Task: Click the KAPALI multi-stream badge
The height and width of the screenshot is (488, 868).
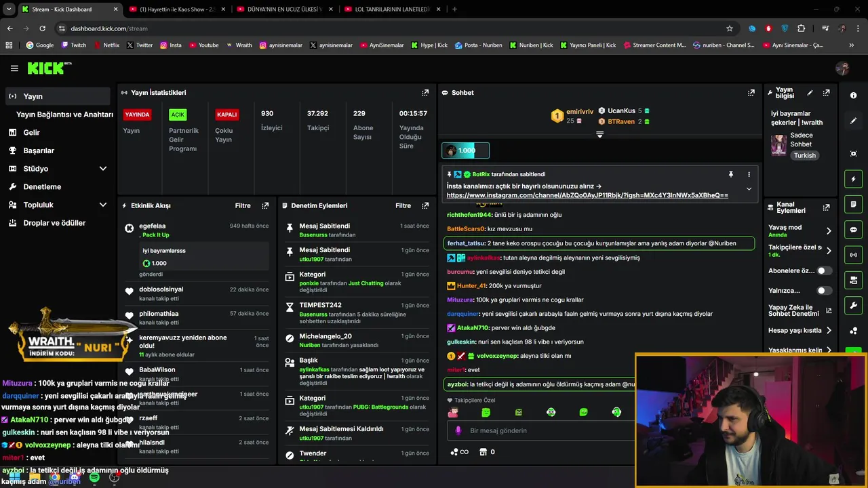Action: point(226,115)
